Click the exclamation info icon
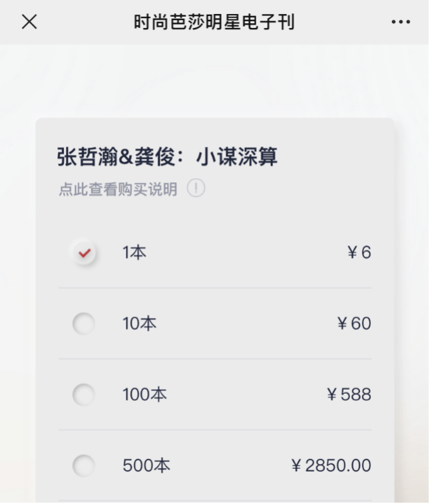Screen dimensions: 430x504 coord(196,189)
